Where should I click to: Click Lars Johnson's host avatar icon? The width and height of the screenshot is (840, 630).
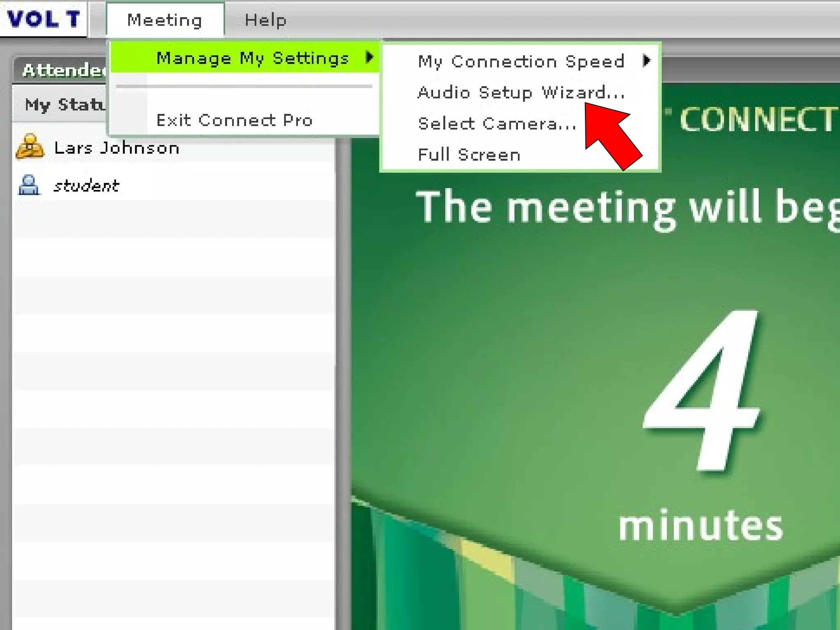tap(30, 147)
